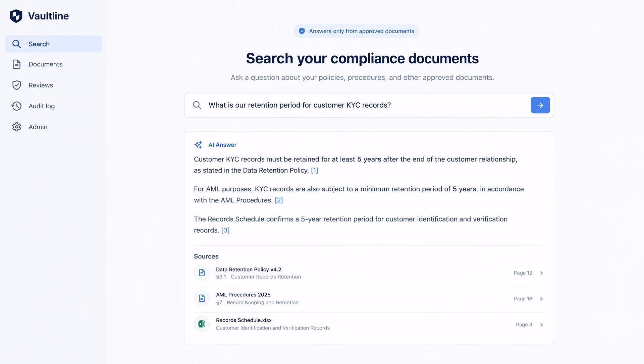Click the Sources heading
This screenshot has width=644, height=364.
point(206,256)
